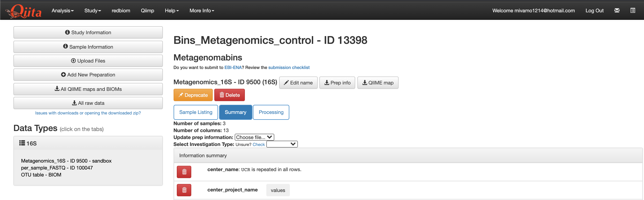Click Upload Files in sidebar

(x=88, y=61)
